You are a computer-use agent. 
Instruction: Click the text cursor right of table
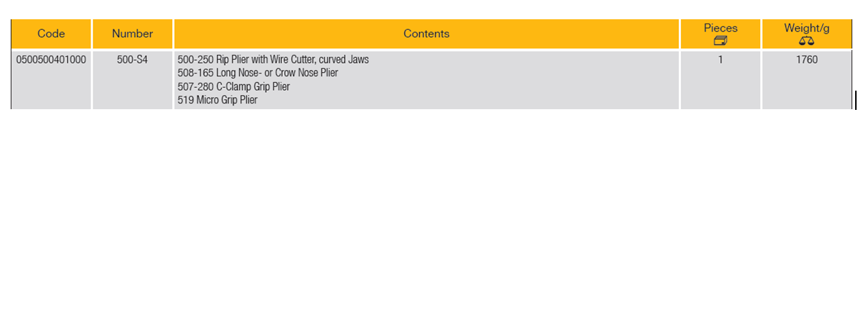click(855, 101)
